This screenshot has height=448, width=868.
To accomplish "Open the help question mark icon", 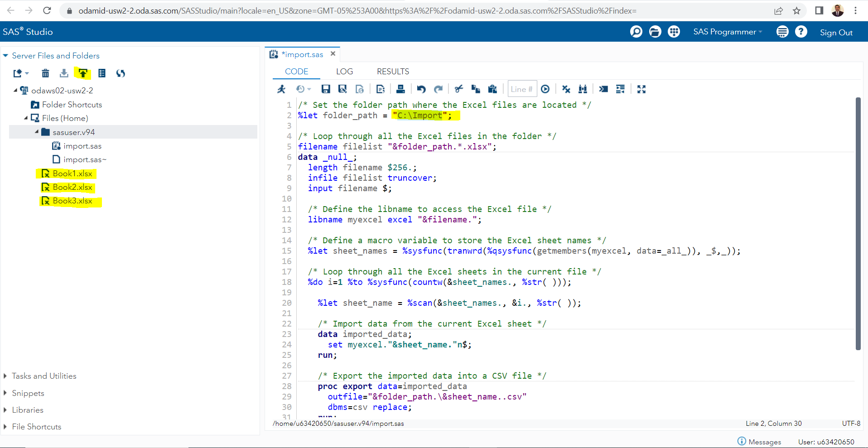I will [x=801, y=32].
